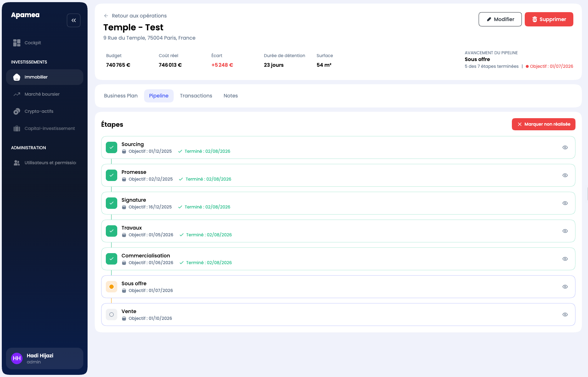Click the Écart value +5 248 €
588x377 pixels.
tap(222, 65)
